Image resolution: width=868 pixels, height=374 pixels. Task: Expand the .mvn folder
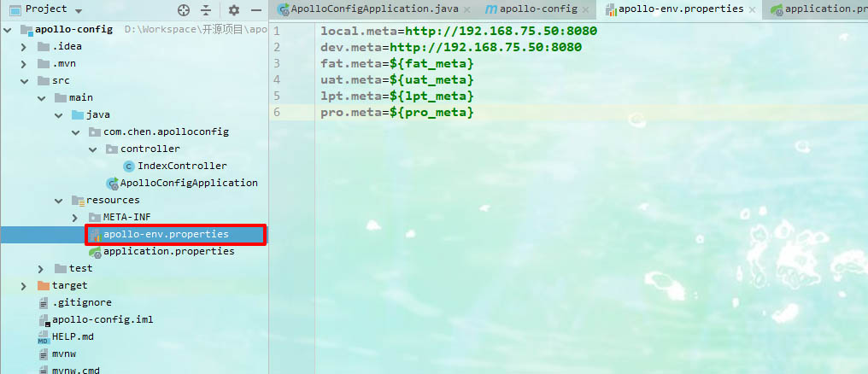point(23,64)
